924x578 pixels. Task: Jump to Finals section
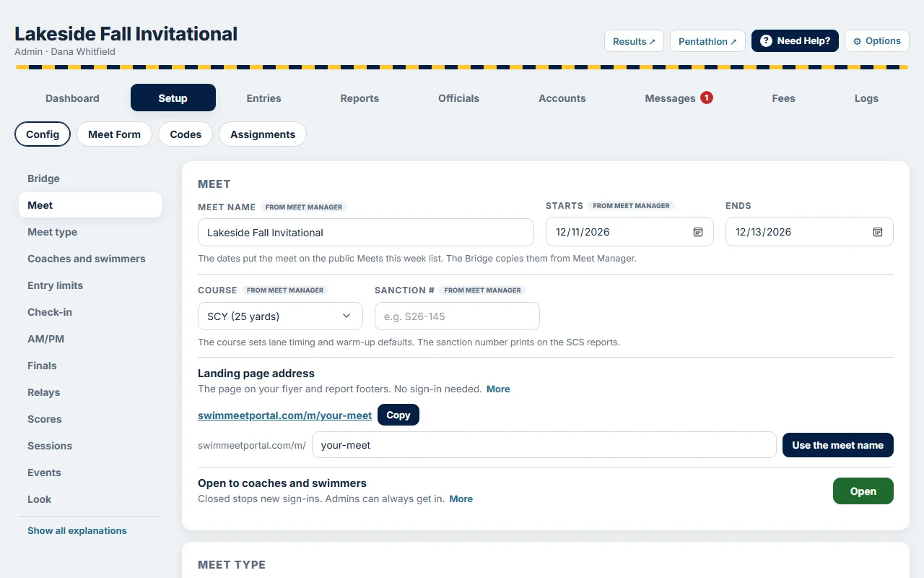90,366
